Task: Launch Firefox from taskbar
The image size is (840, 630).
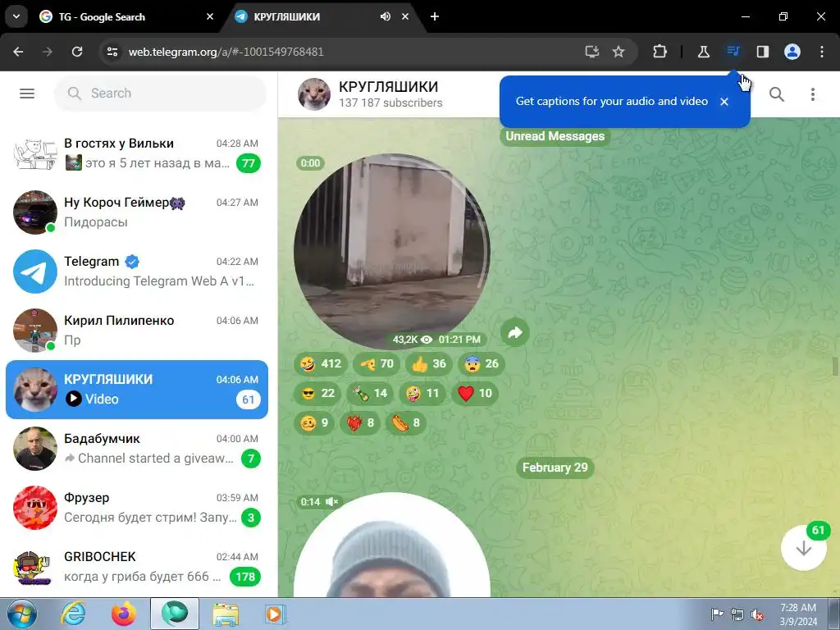Action: [x=124, y=614]
